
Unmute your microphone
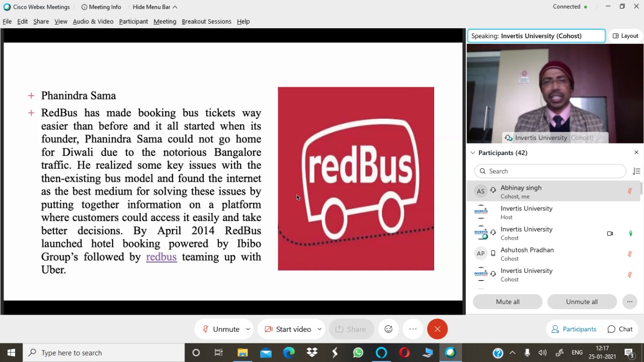pyautogui.click(x=220, y=329)
